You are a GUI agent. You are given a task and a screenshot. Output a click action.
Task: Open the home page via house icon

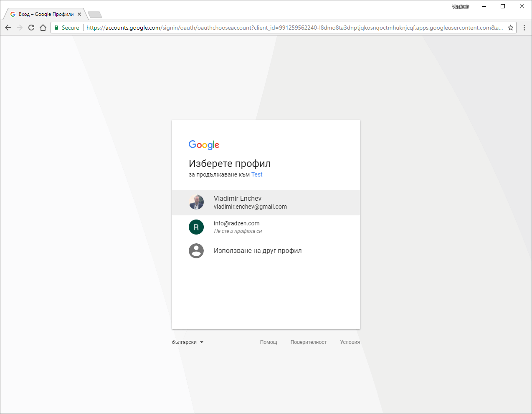click(x=43, y=28)
